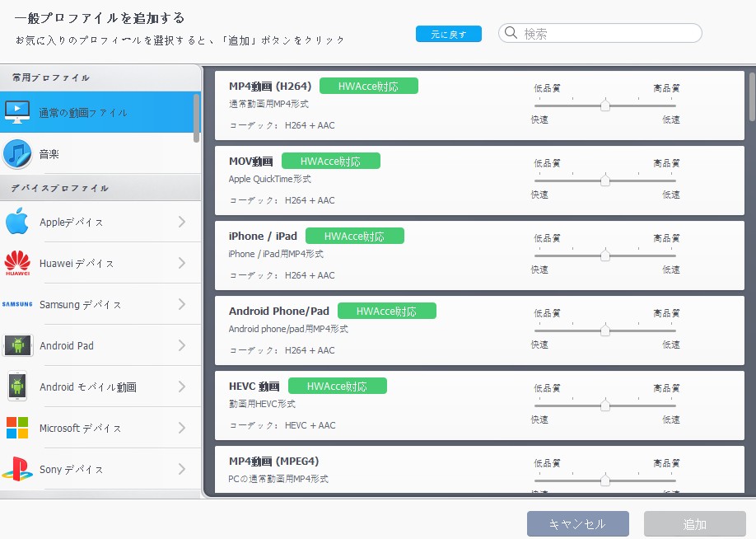Select the iPhone / iPad profile title
The height and width of the screenshot is (539, 756).
click(x=263, y=236)
